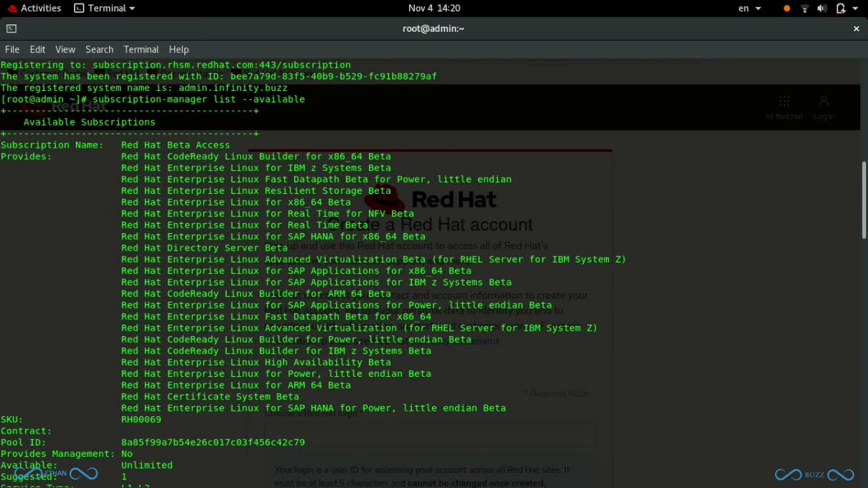Click the 'Red Hat Beta Access' subscription name

pos(176,145)
